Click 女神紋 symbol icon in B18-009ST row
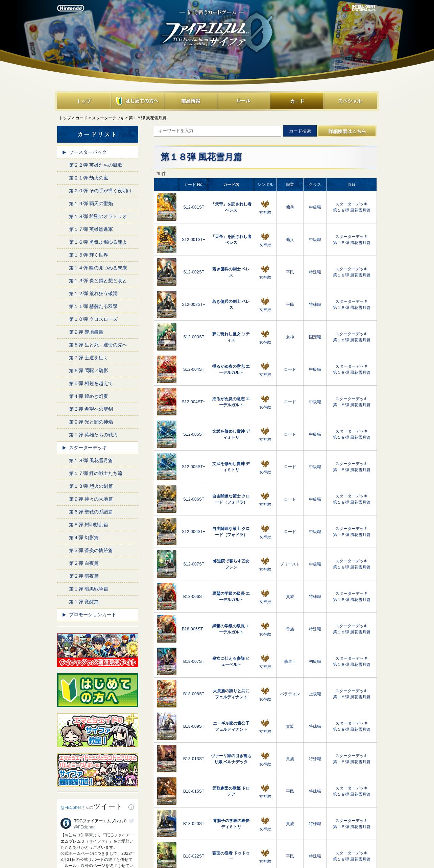Image resolution: width=434 pixels, height=868 pixels. [265, 723]
